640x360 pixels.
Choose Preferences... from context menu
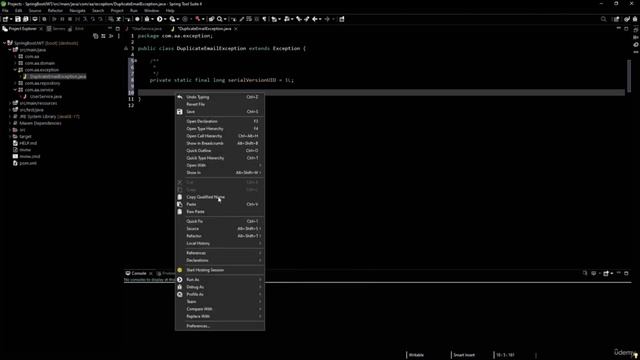click(x=220, y=326)
